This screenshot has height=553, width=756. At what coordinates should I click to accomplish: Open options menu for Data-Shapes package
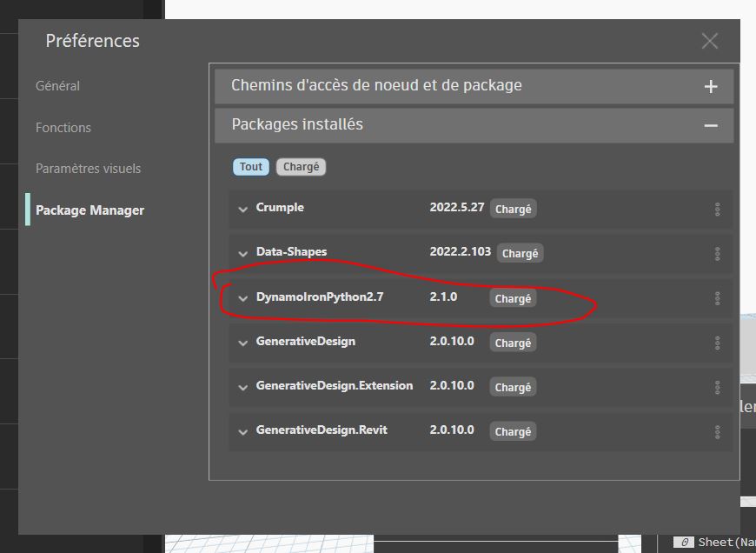coord(717,253)
